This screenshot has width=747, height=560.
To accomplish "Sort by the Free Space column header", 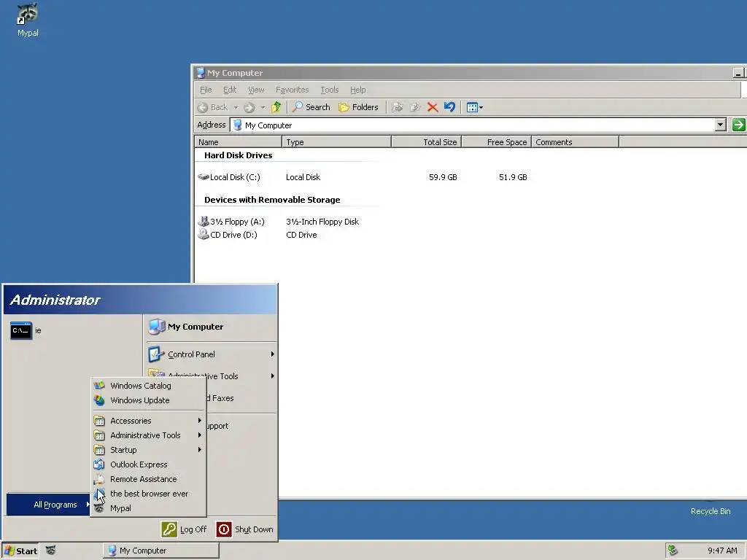I will click(x=496, y=142).
